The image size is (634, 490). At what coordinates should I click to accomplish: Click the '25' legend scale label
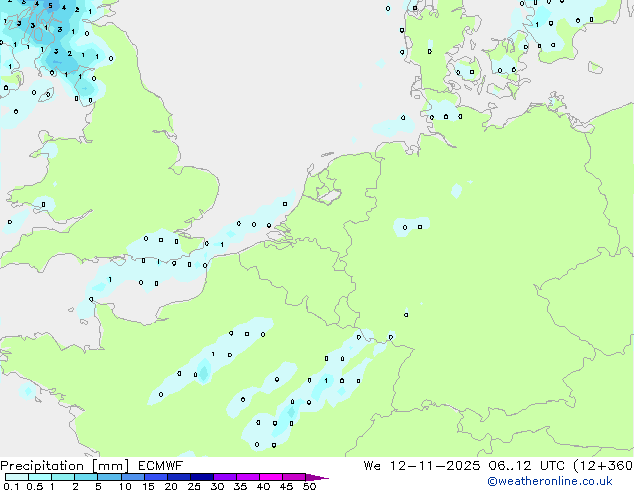click(x=193, y=486)
